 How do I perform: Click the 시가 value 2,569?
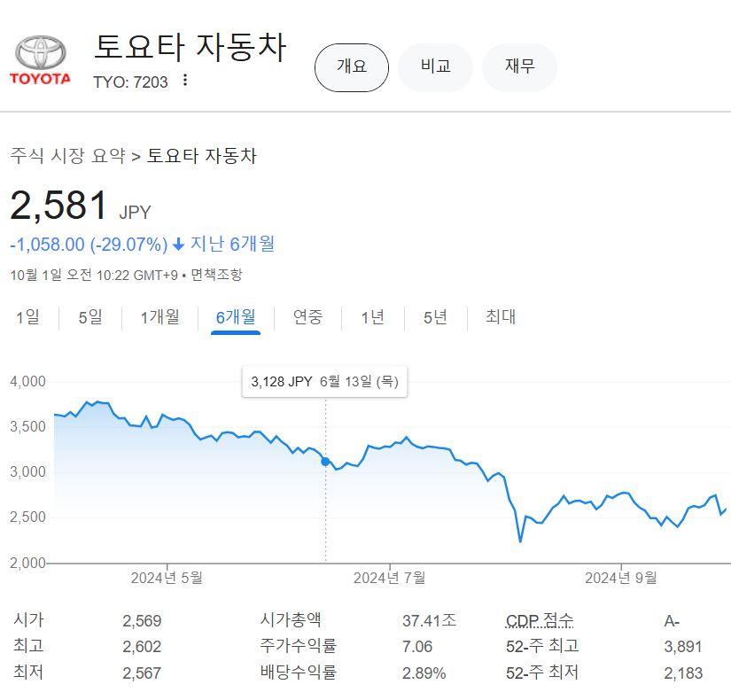point(142,621)
